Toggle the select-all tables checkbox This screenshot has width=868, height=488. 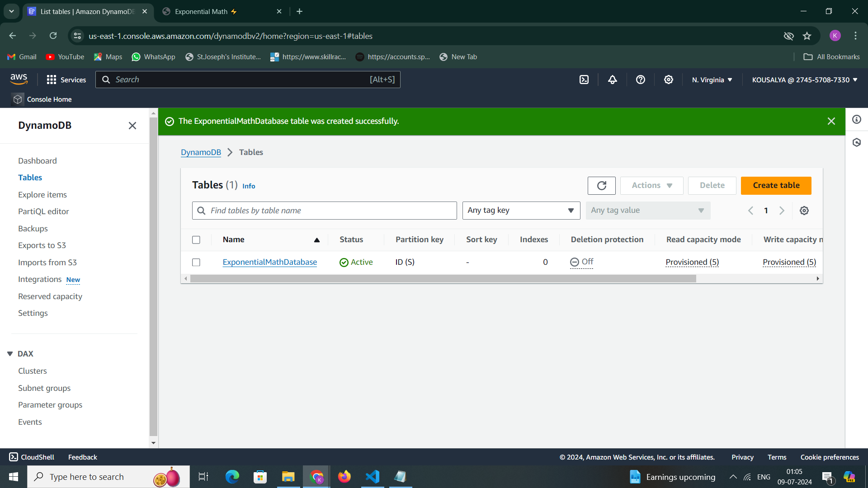196,240
